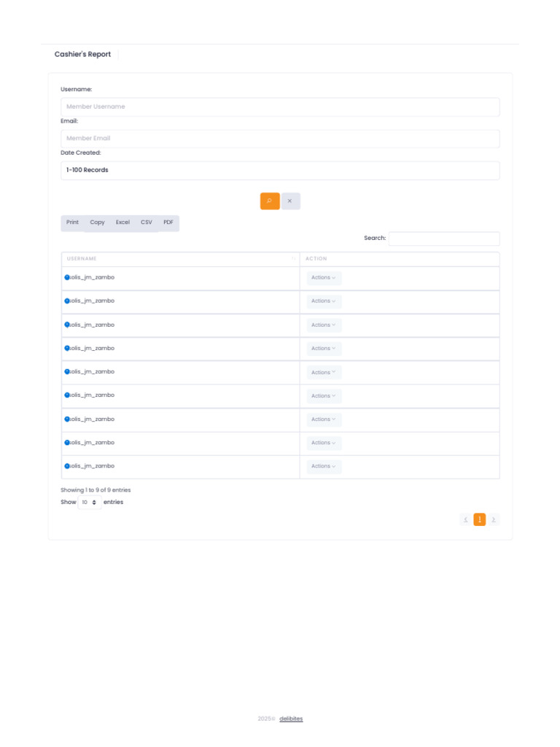The height and width of the screenshot is (747, 560).
Task: Click the blue icon in the first table row
Action: 67,277
